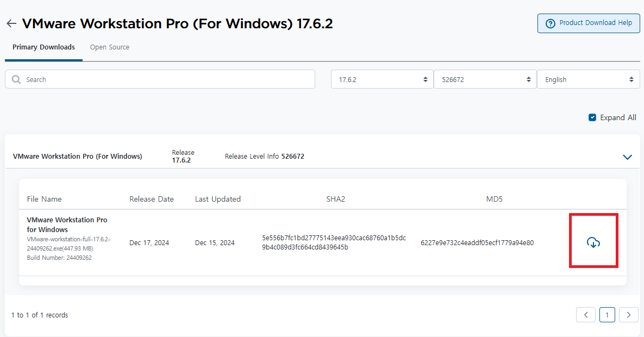
Task: Click the Dec 17, 2024 release date
Action: click(x=149, y=243)
